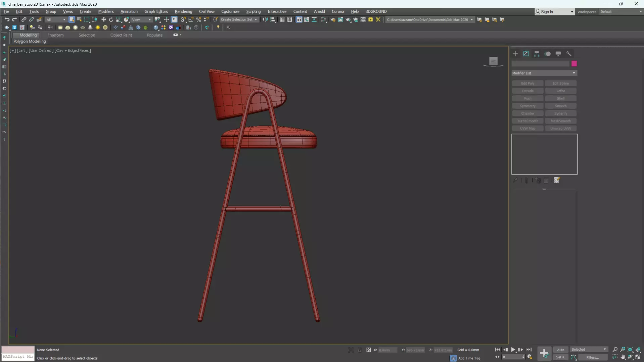Click the Clay + Edged Faces viewport label

coord(73,50)
